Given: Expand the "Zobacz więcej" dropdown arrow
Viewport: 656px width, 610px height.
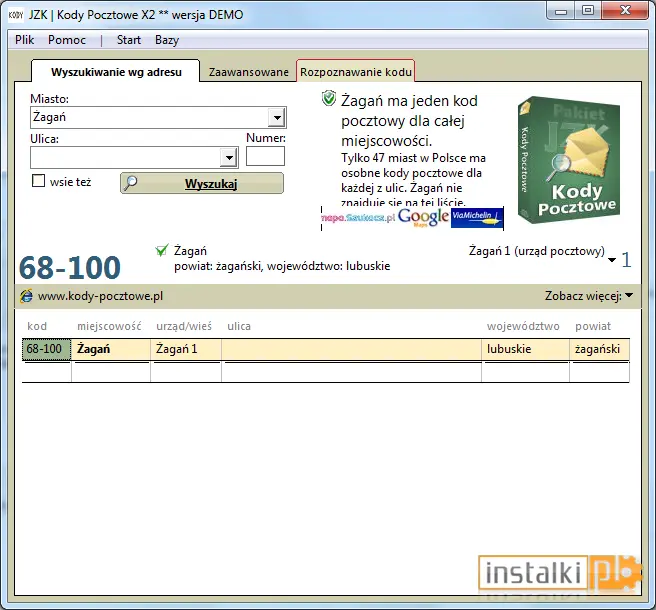Looking at the screenshot, I should 629,296.
